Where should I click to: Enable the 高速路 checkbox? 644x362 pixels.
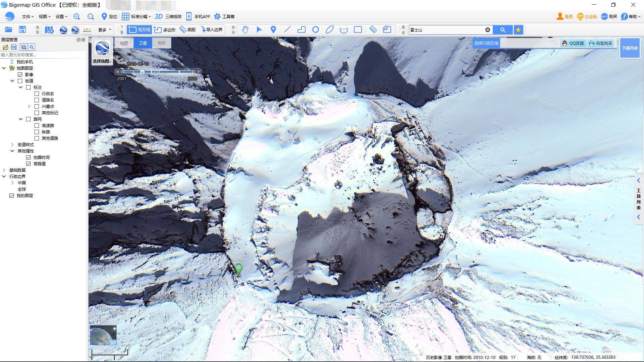(37, 125)
